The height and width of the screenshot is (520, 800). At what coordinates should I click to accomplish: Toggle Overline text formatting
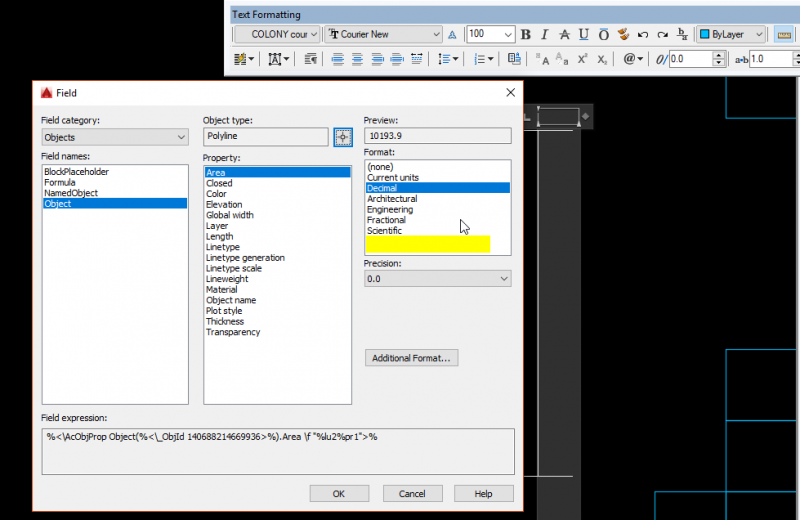point(602,34)
